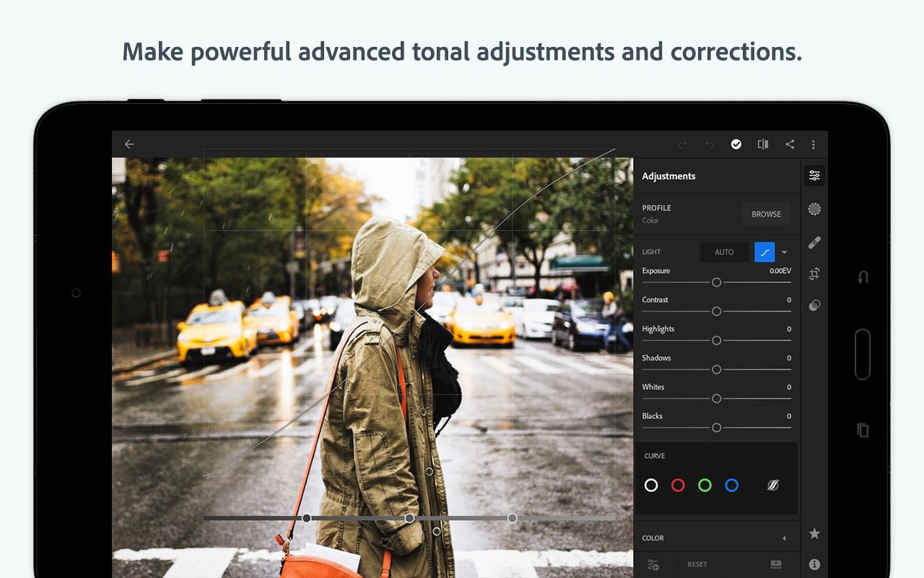The width and height of the screenshot is (924, 578).
Task: Open the share icon
Action: coord(790,144)
